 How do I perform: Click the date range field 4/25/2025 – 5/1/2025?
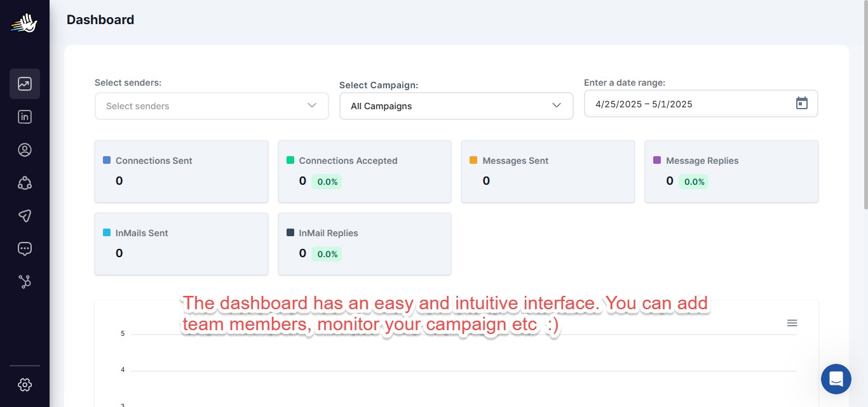tap(701, 103)
